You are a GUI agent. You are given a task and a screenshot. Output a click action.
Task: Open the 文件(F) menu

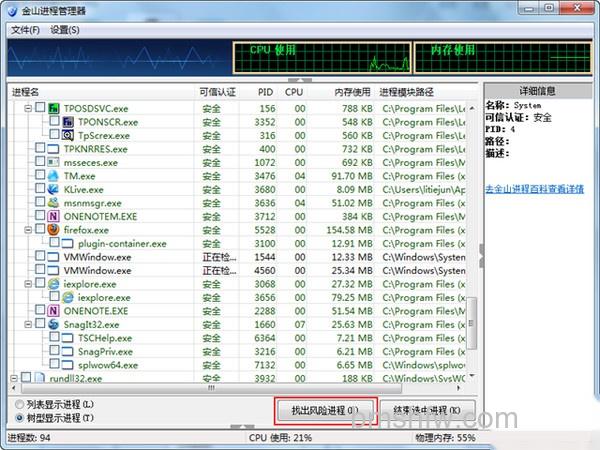25,30
